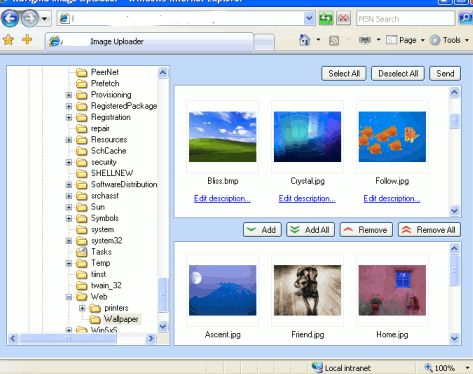
Task: Select the Friend.jpg thumbnail
Action: click(307, 290)
